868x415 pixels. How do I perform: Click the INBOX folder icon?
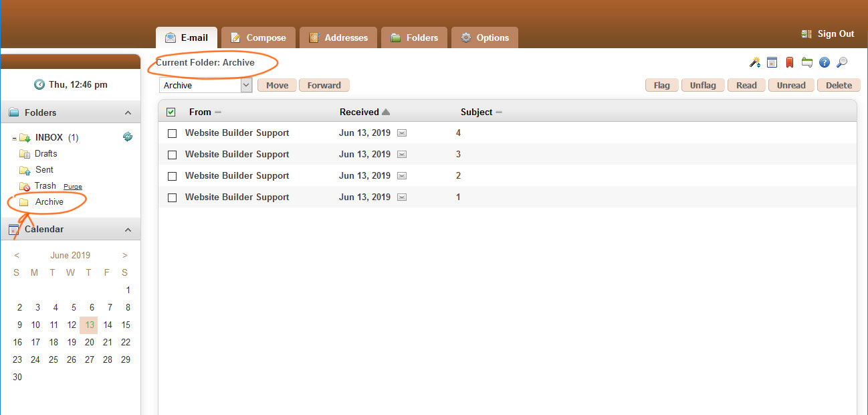(x=25, y=138)
